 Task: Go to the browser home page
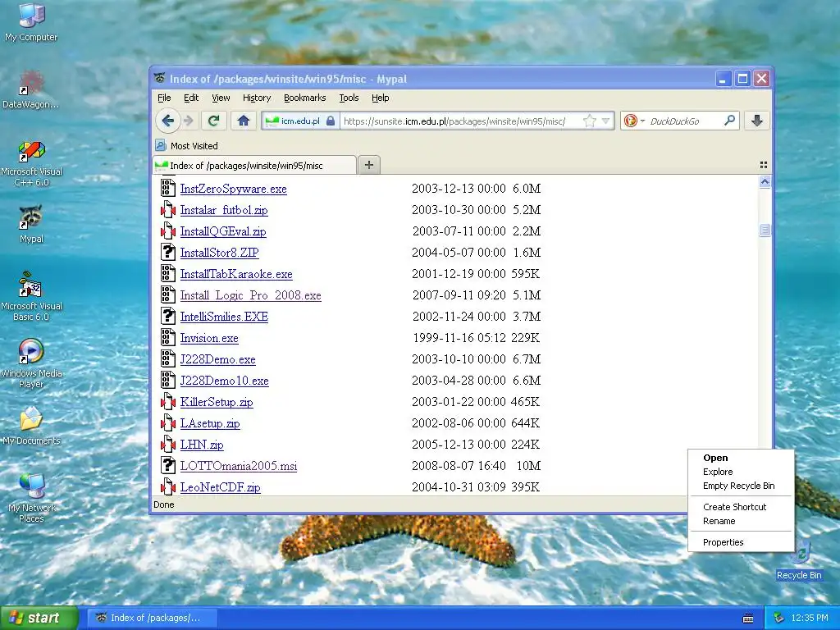[243, 121]
